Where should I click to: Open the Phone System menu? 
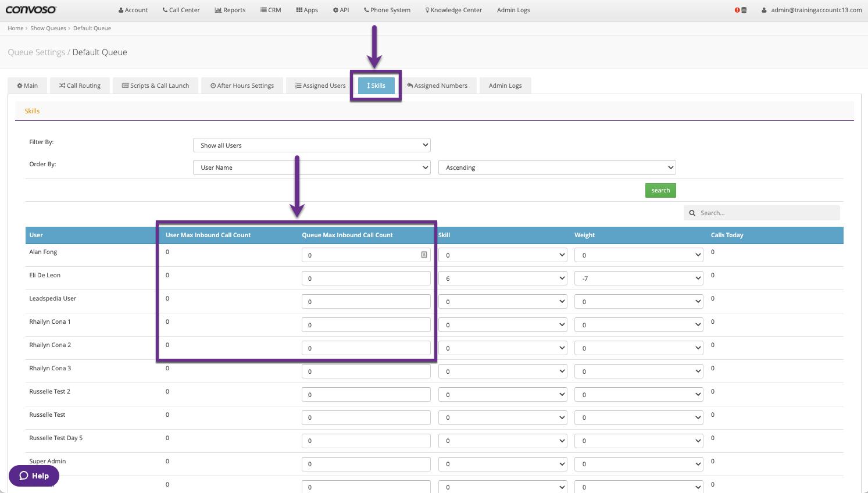click(x=387, y=10)
